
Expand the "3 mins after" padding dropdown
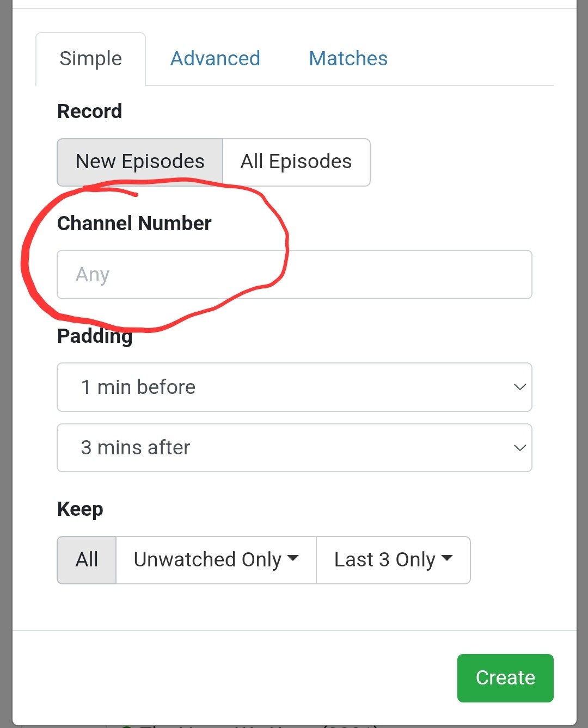click(x=294, y=448)
